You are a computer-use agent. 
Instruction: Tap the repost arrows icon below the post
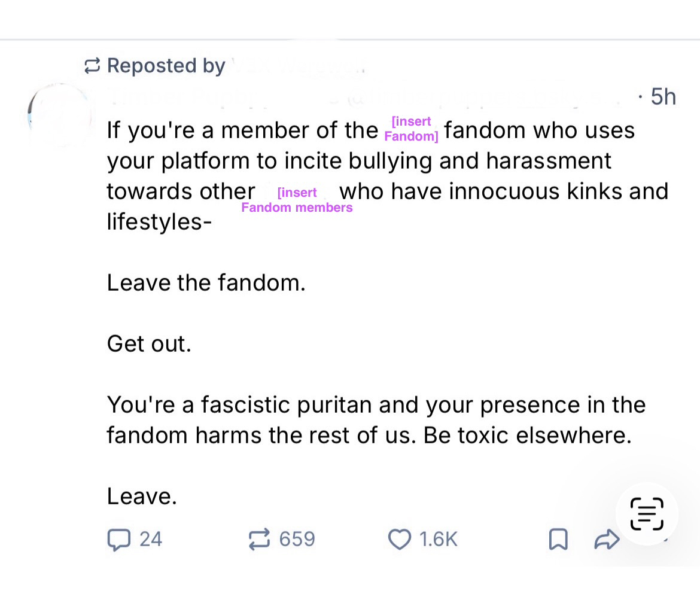260,540
